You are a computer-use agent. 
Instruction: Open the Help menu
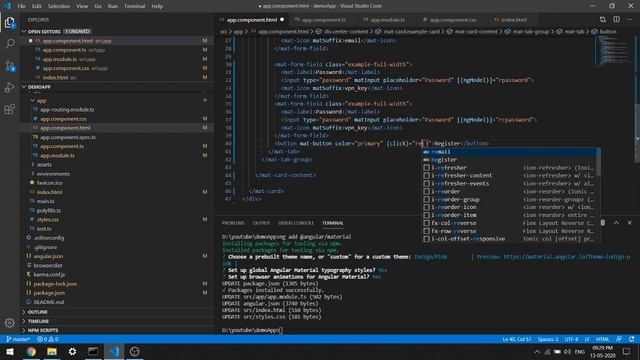pos(157,6)
